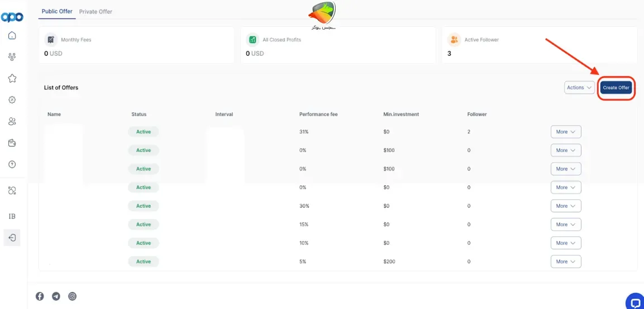Open the Instagram link in the footer
Image resolution: width=644 pixels, height=309 pixels.
pyautogui.click(x=72, y=296)
